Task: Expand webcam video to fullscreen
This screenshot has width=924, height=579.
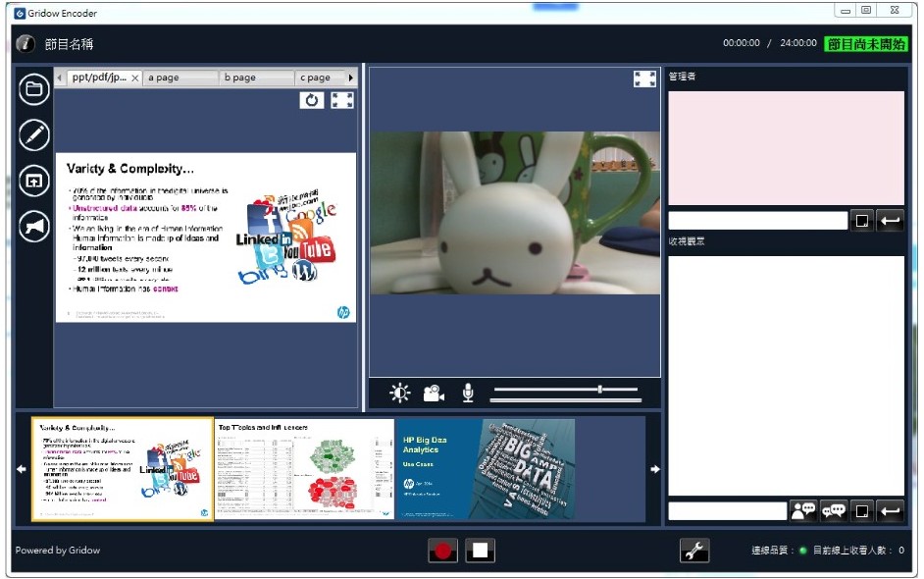Action: point(644,79)
